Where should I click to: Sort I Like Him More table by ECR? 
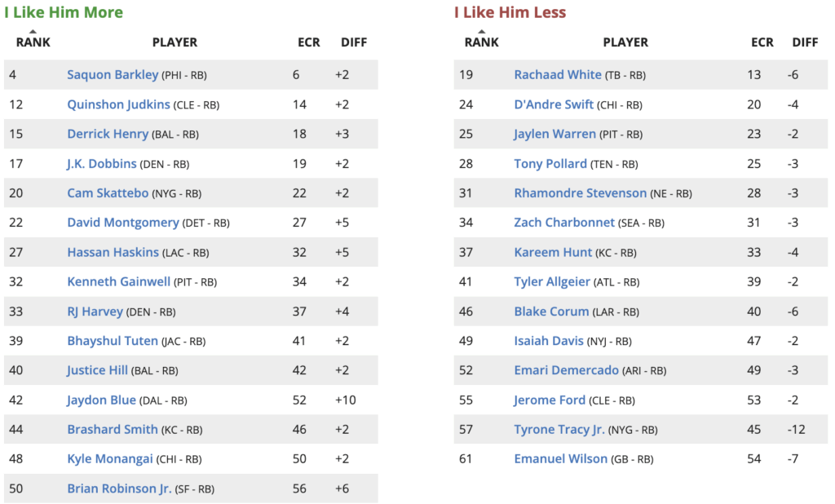[x=309, y=42]
